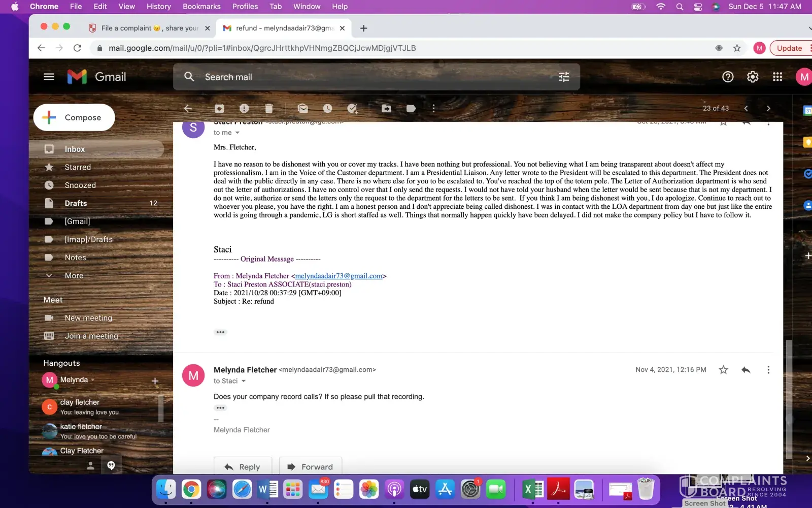Open the Drafts folder with 12 drafts
812x508 pixels.
pos(96,203)
